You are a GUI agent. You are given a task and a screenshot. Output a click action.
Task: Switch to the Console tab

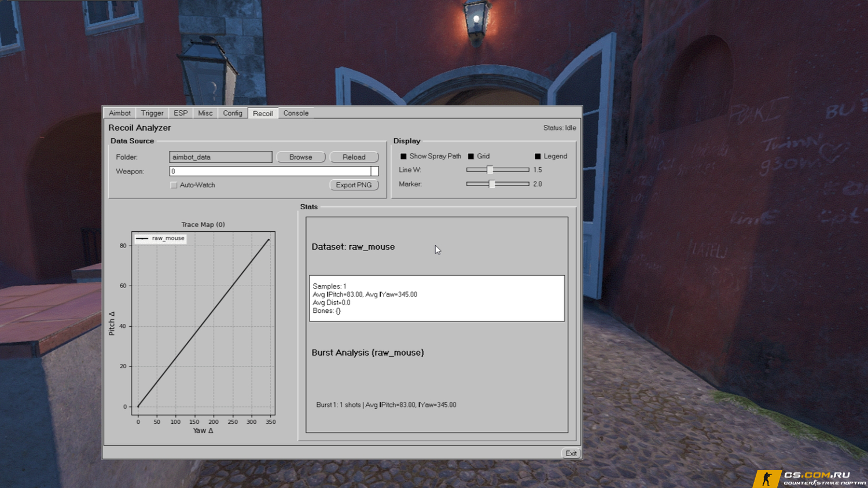(296, 113)
